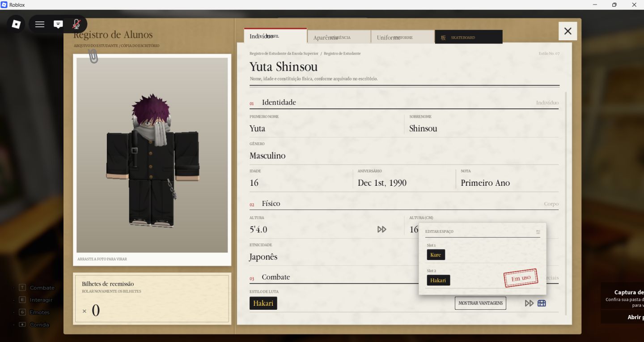Viewport: 644px width, 342px height.
Task: Click the Em uso stamp in Slot 2
Action: point(521,278)
